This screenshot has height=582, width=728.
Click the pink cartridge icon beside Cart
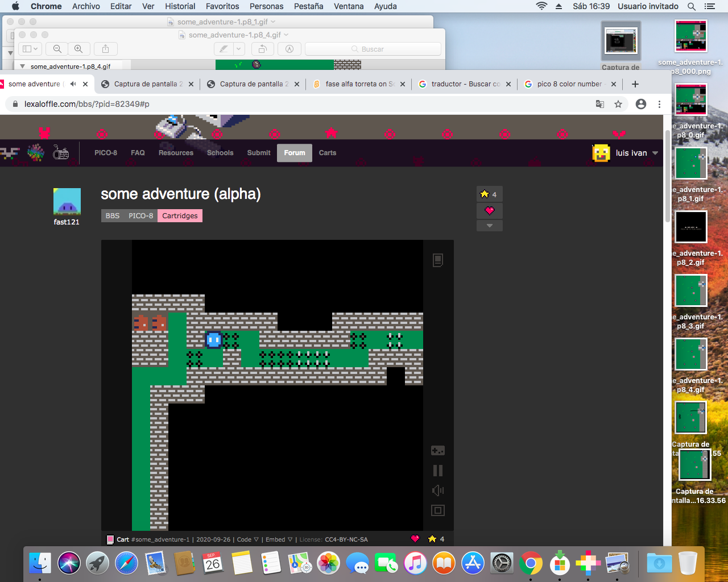(x=110, y=539)
